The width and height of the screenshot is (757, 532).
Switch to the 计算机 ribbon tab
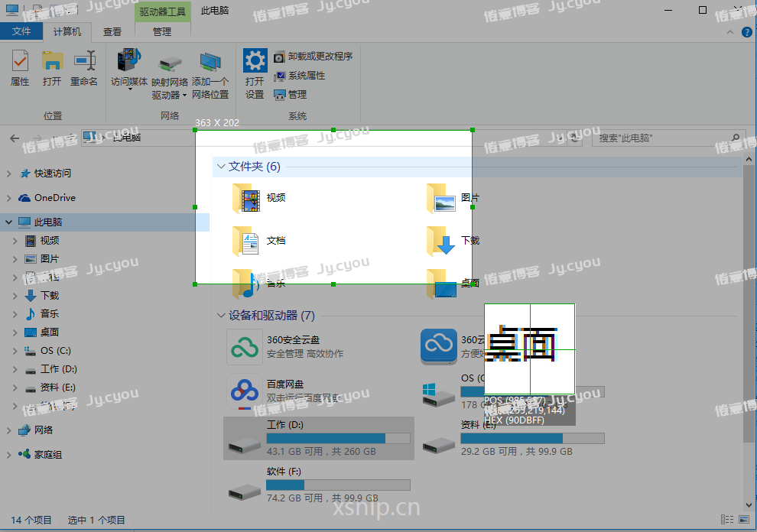pos(67,32)
